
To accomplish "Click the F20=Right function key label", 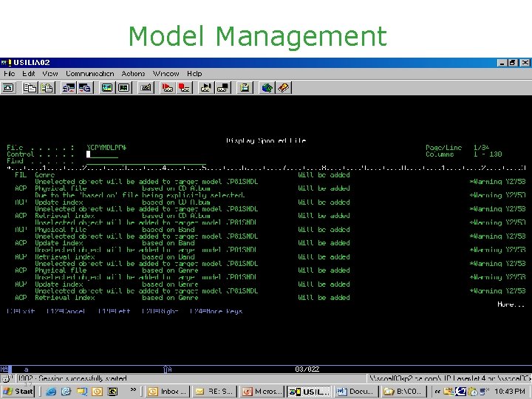I will pos(160,311).
